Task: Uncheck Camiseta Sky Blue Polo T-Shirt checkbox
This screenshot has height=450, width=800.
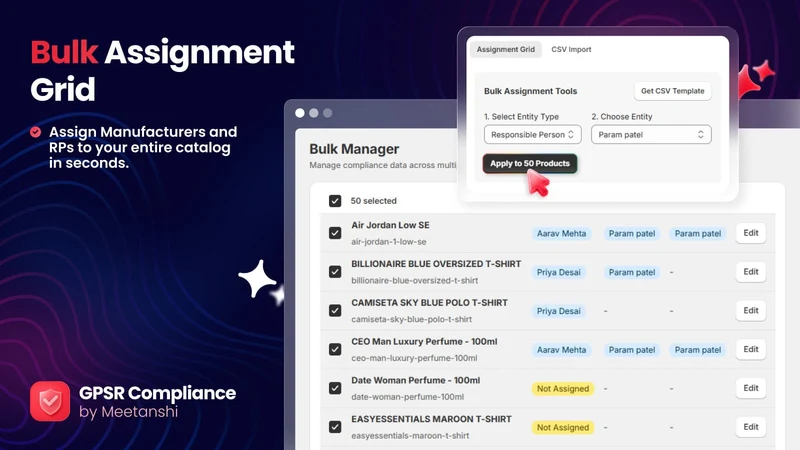Action: tap(335, 311)
